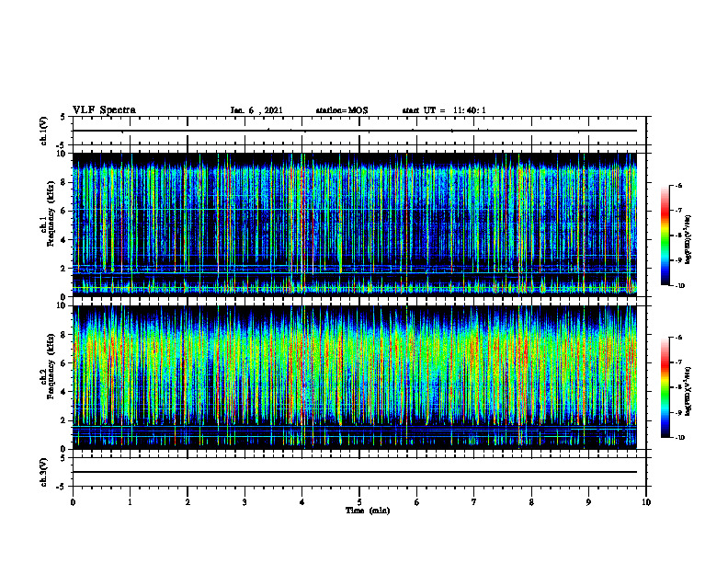
Task: Click the ch.2 PSD color bar
Action: pyautogui.click(x=665, y=387)
